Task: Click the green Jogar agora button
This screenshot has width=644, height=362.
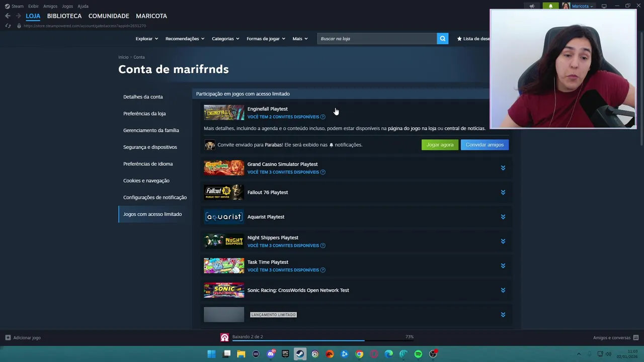Action: (440, 145)
